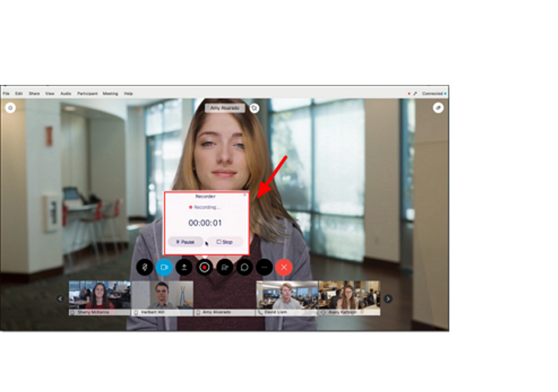
Task: Click the recording timer showing 00:00:01
Action: 205,223
